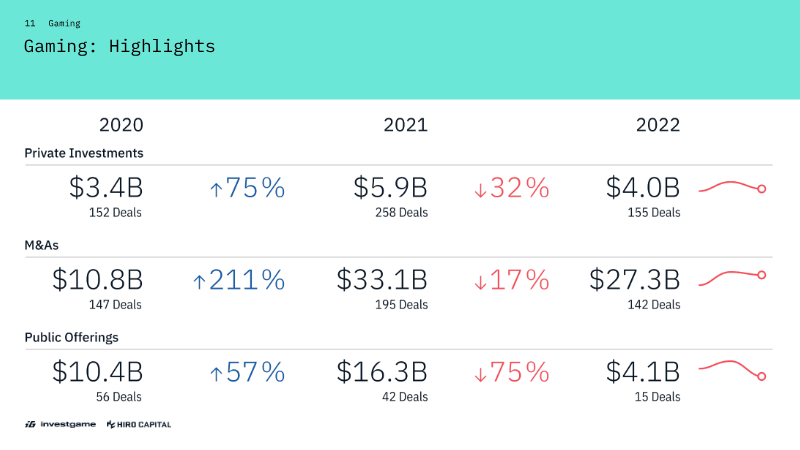Viewport: 800px width, 450px height.
Task: Click the red down arrow beside 32%
Action: [x=480, y=190]
